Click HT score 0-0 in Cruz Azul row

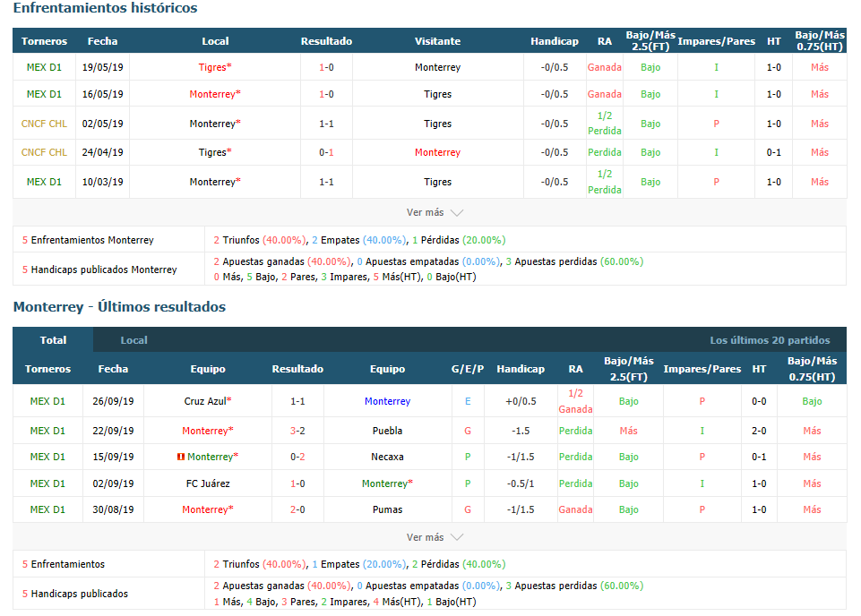tap(759, 401)
